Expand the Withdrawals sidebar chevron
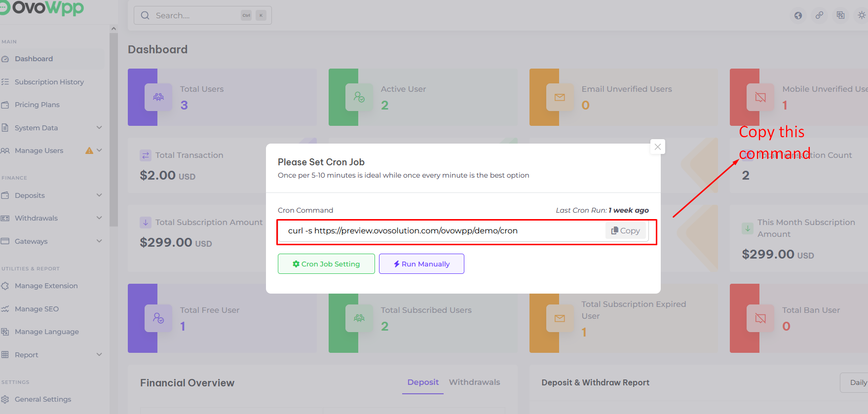This screenshot has height=414, width=868. (99, 218)
